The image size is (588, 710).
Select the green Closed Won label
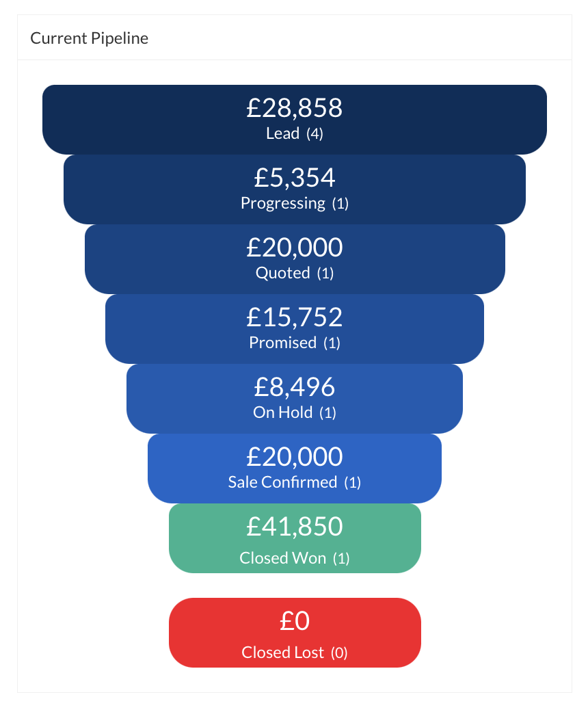(282, 558)
